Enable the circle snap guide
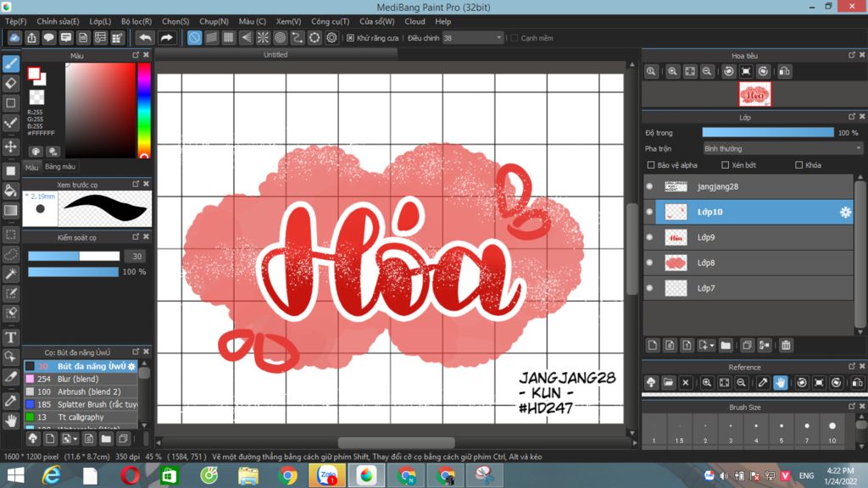This screenshot has width=868, height=488. click(280, 37)
